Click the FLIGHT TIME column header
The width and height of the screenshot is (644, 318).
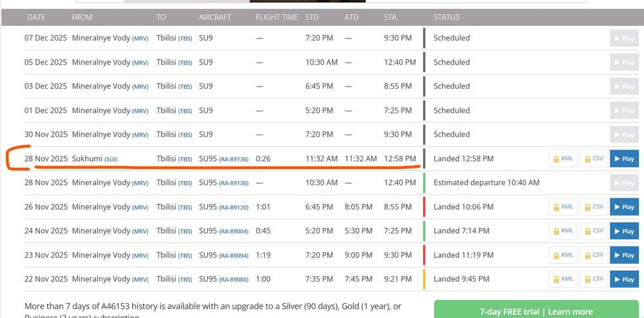(277, 17)
